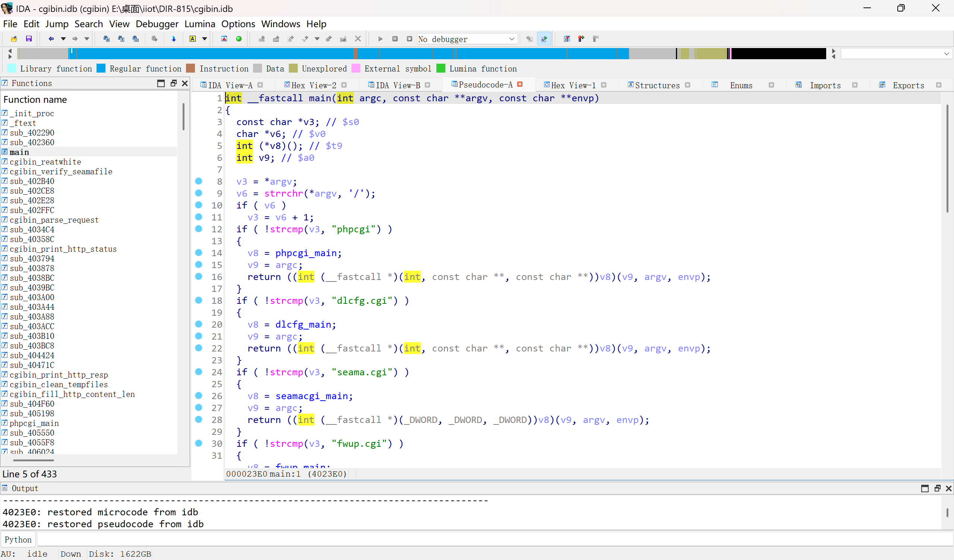954x560 pixels.
Task: Toggle breakpoint dot on line 16
Action: coord(199,277)
